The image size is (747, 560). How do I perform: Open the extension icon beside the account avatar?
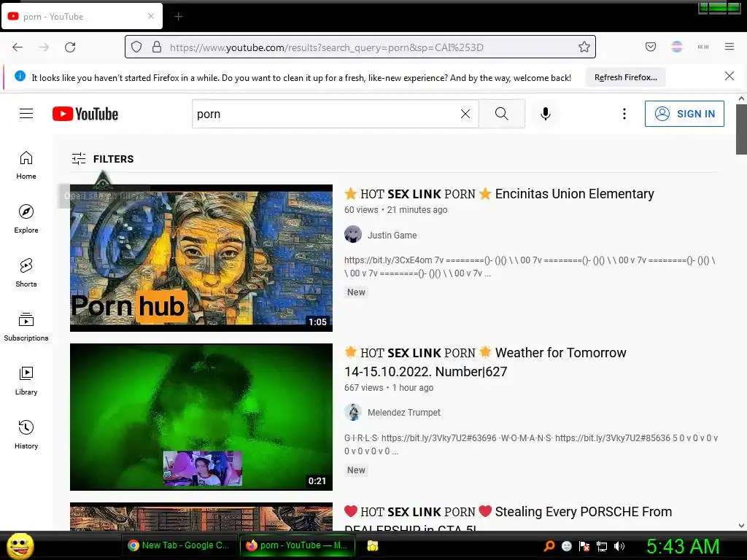click(x=703, y=47)
